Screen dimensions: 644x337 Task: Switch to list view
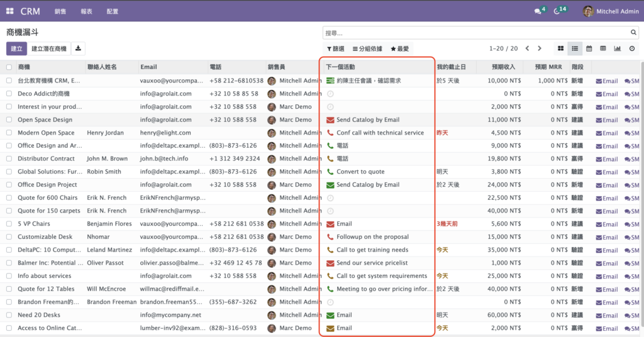click(x=575, y=48)
